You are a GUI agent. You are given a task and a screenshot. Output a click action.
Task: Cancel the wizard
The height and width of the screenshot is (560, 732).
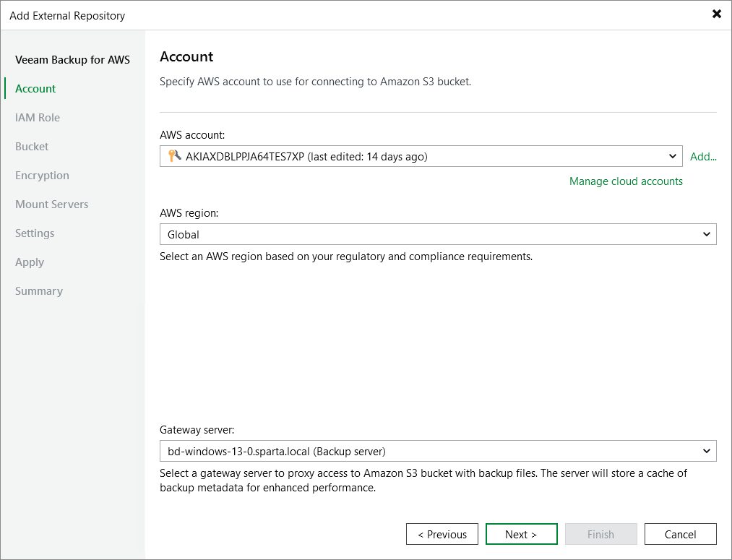coord(680,534)
